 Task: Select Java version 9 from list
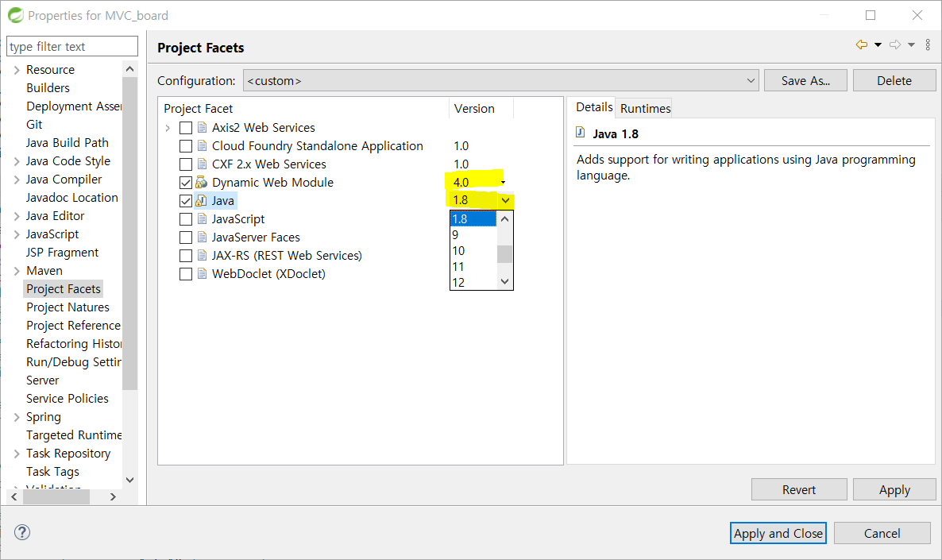(x=473, y=235)
